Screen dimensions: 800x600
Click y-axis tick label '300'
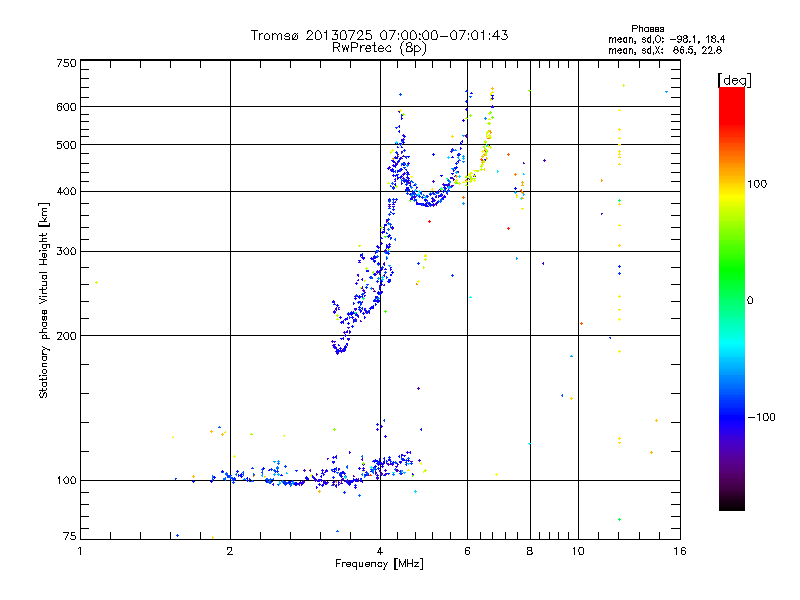click(66, 252)
